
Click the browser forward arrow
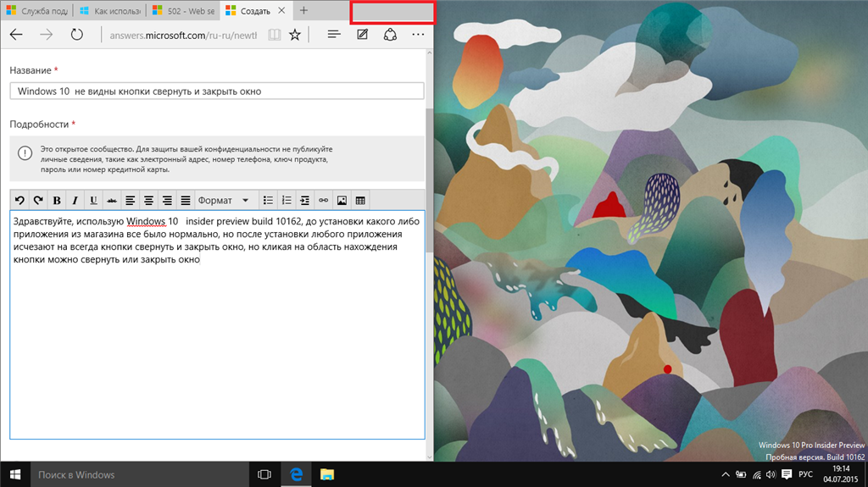pyautogui.click(x=46, y=35)
